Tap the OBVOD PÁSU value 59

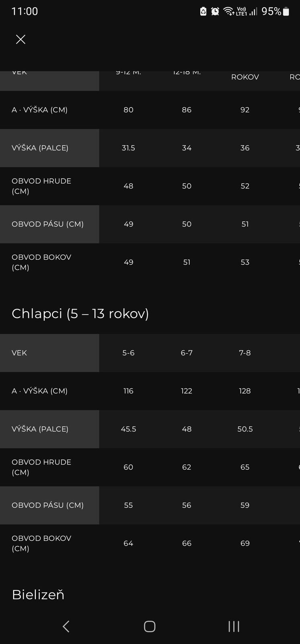click(245, 505)
